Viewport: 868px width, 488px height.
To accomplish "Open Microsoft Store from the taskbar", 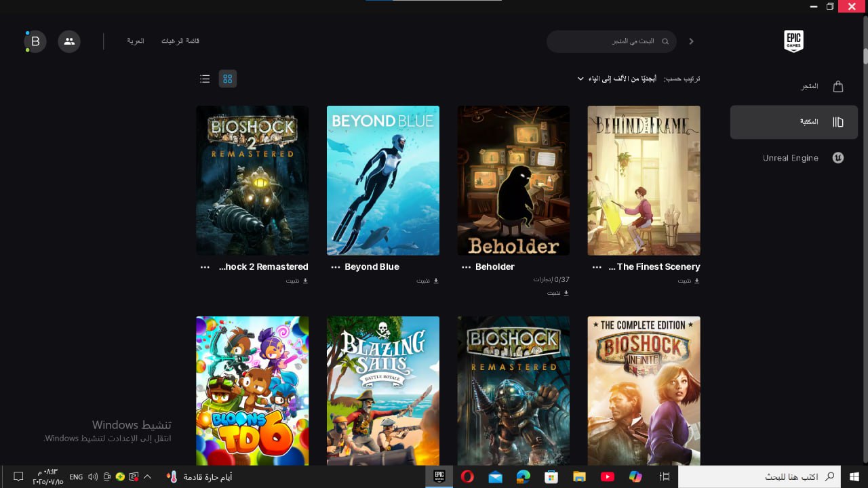I will click(551, 476).
